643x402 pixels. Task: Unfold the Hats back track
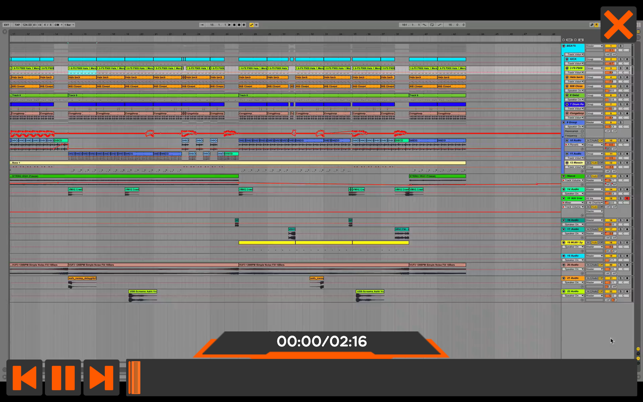[x=567, y=77]
